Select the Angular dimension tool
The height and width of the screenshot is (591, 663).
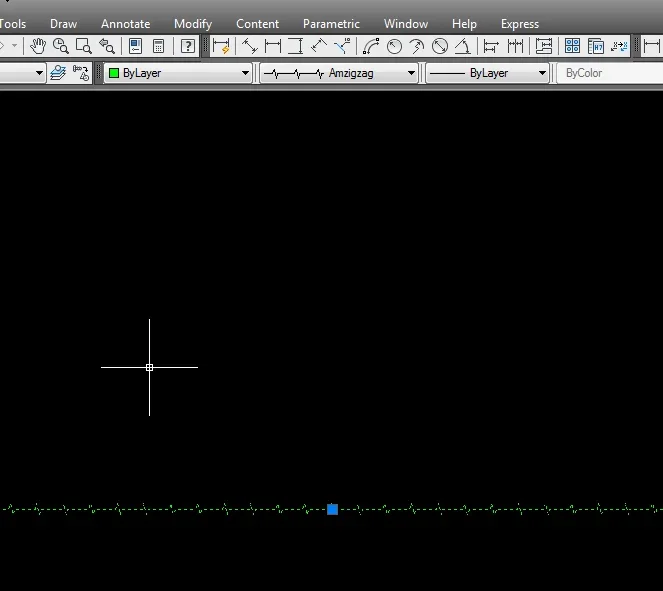click(463, 46)
